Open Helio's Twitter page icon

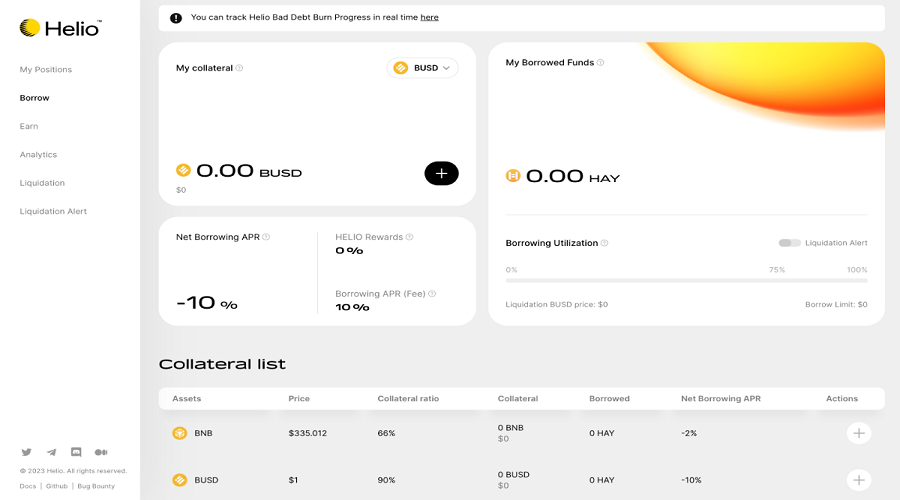click(26, 452)
